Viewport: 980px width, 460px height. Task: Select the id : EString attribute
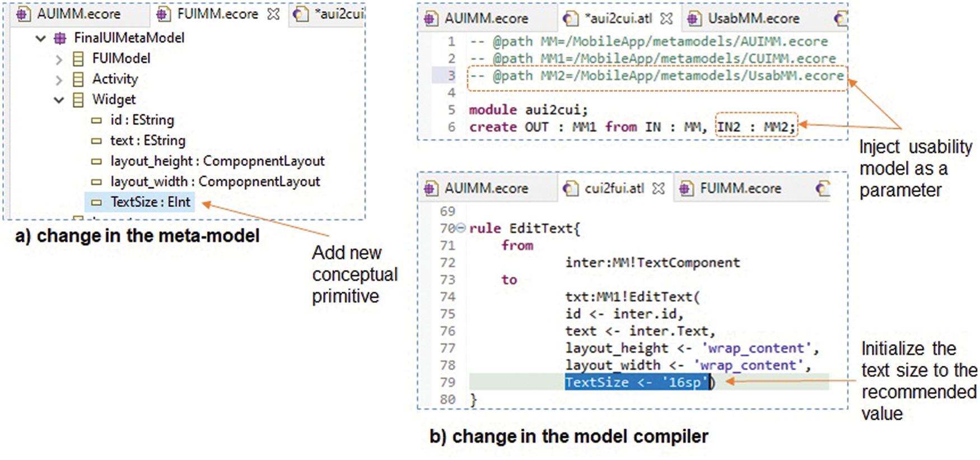[142, 120]
